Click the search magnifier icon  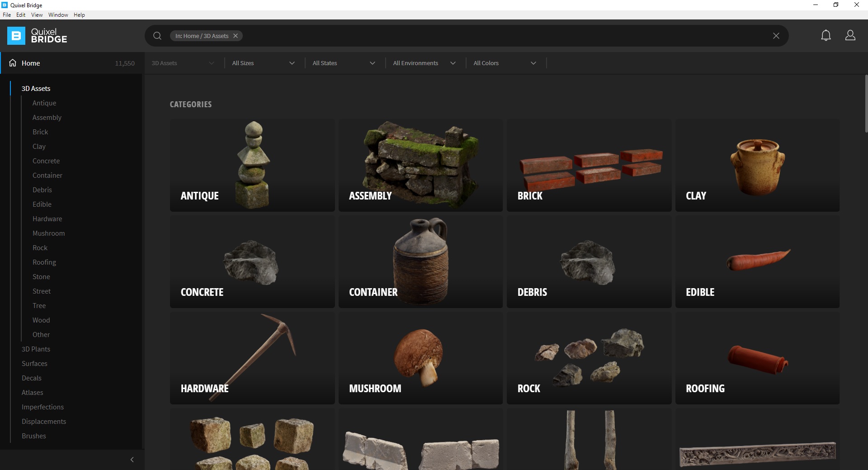(x=157, y=36)
